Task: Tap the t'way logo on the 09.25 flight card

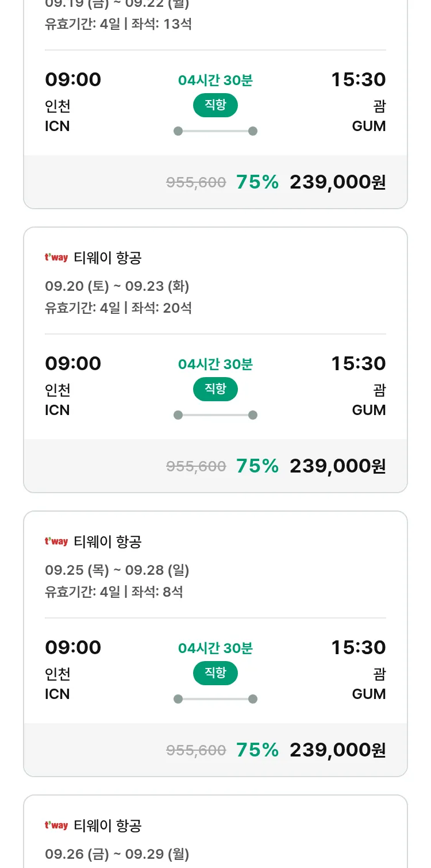Action: point(56,541)
